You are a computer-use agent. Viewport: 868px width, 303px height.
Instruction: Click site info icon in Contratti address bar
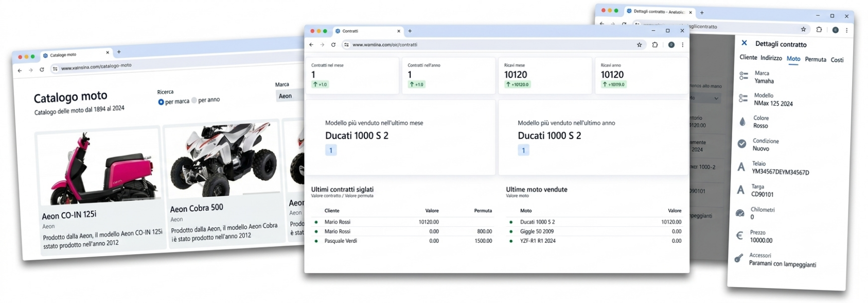coord(346,45)
